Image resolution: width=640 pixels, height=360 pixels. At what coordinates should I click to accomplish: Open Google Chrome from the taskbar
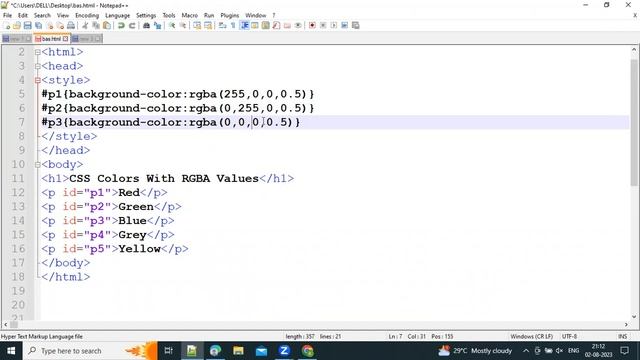[308, 351]
